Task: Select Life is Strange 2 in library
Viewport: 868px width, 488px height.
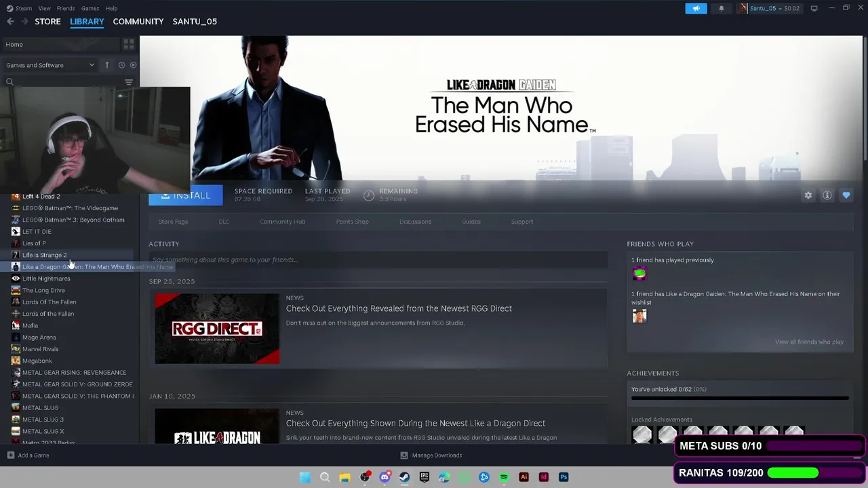Action: pos(44,255)
